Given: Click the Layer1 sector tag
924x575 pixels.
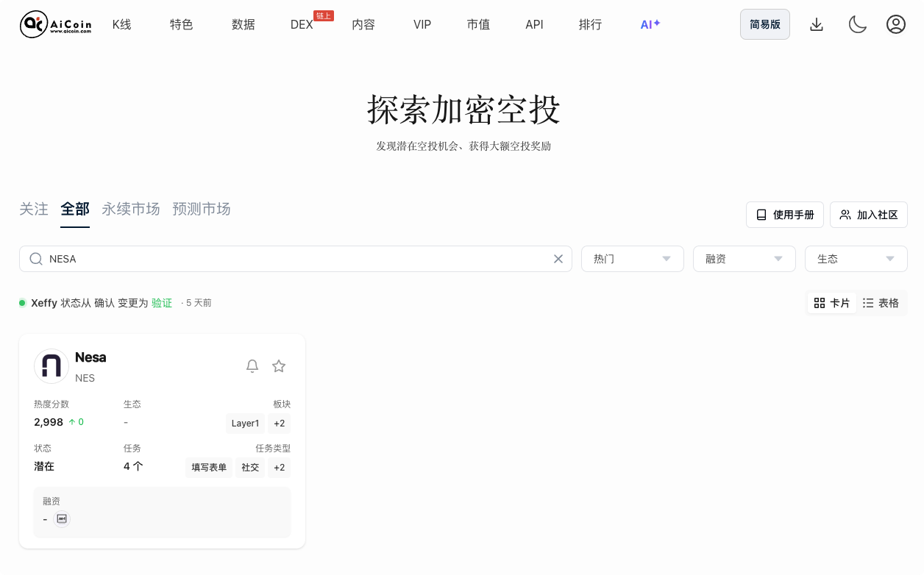Looking at the screenshot, I should (x=245, y=424).
